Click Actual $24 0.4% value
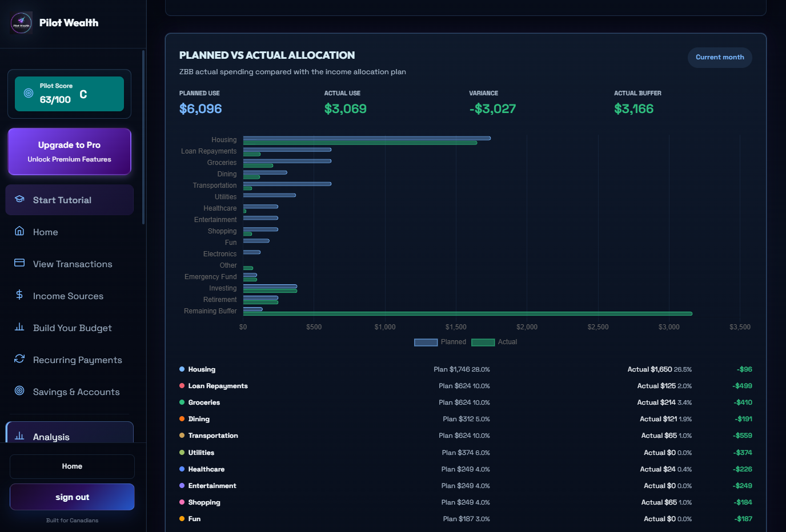 [x=665, y=469]
